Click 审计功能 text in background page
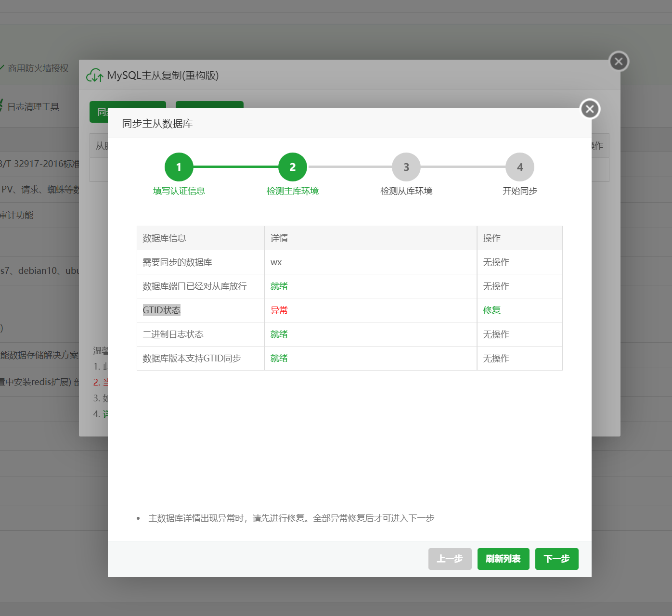The image size is (672, 616). click(x=17, y=215)
